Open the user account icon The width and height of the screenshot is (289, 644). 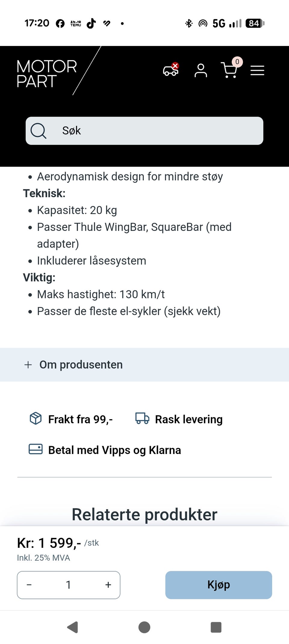coord(201,70)
